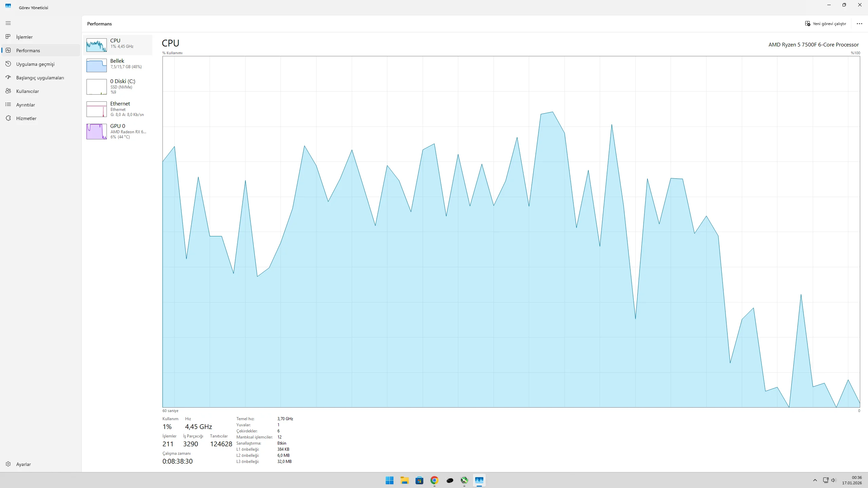868x488 pixels.
Task: Open the Kullanıcılar users page
Action: point(27,91)
